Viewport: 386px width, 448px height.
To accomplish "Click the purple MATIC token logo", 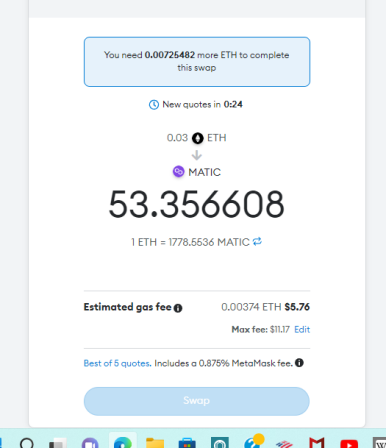I will (x=178, y=172).
